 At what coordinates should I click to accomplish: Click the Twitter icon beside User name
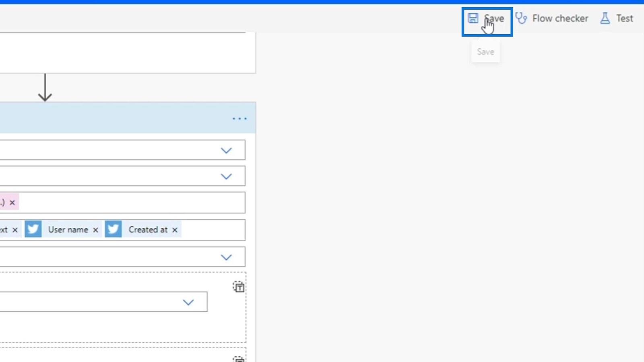click(x=33, y=229)
